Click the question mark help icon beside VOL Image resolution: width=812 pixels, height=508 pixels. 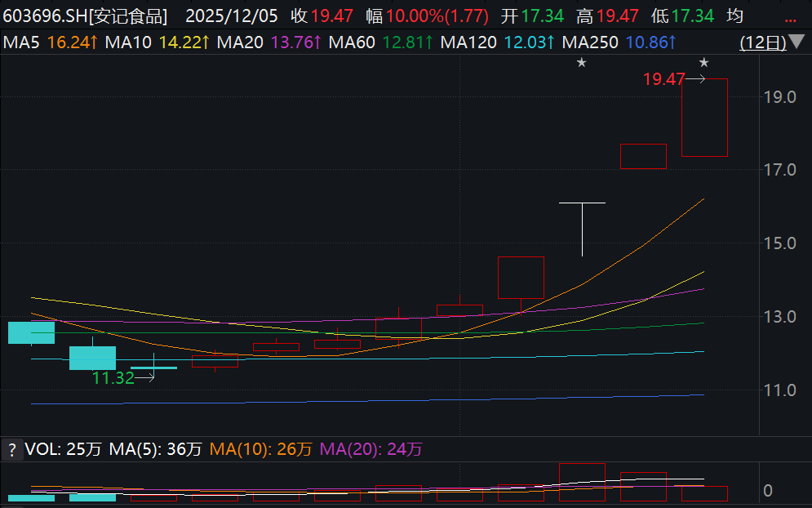pos(12,449)
